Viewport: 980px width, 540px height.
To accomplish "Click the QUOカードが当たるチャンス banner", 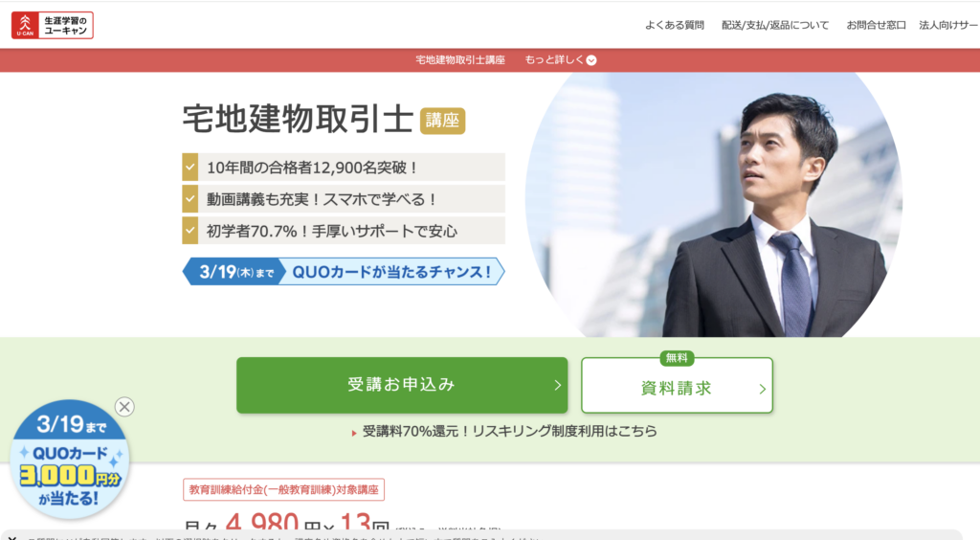I will [x=344, y=272].
